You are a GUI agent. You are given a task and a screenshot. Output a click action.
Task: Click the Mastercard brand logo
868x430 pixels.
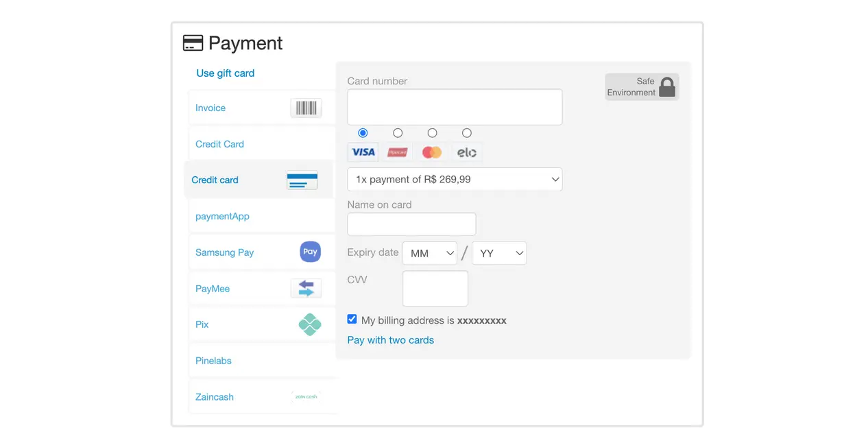tap(432, 152)
